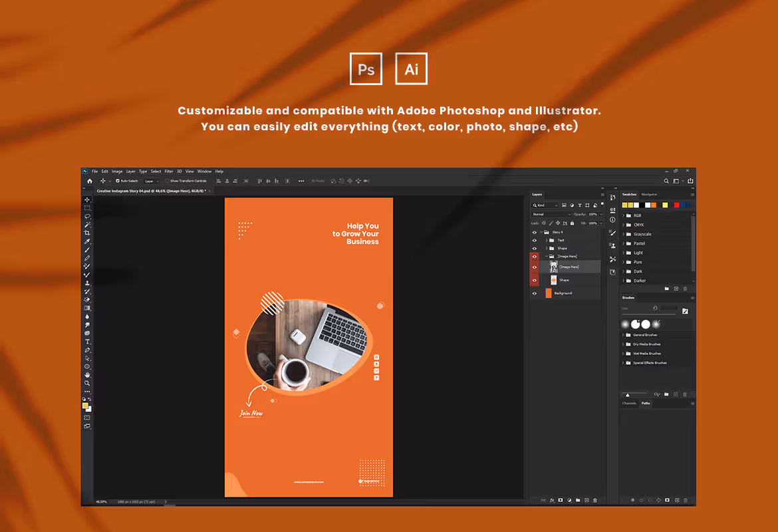Select the Magic Wand tool
This screenshot has width=778, height=532.
(87, 225)
